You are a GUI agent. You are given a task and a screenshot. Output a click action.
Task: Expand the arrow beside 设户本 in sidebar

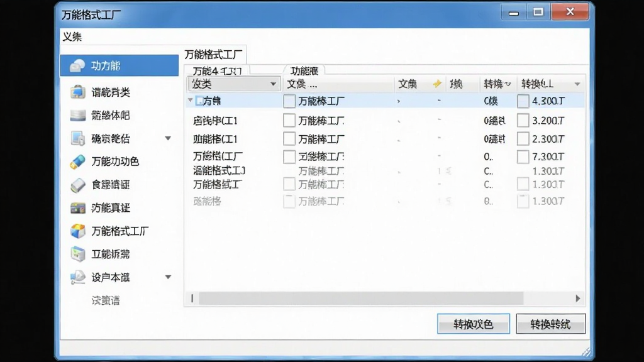tap(168, 277)
